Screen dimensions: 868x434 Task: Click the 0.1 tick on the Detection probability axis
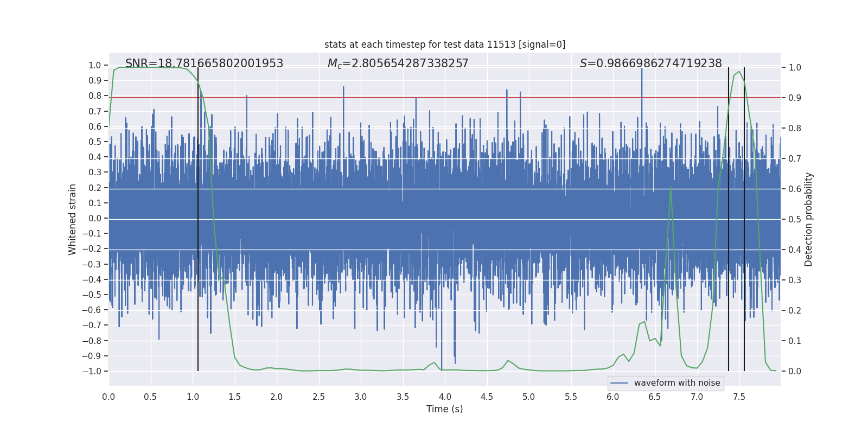pyautogui.click(x=795, y=341)
